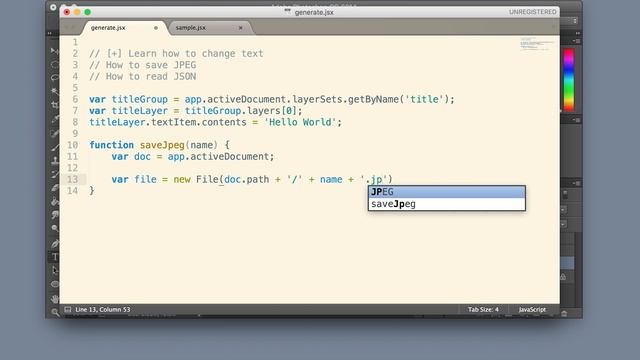Select the Lasso tool in Photoshop toolbar
640x360 pixels.
[54, 78]
